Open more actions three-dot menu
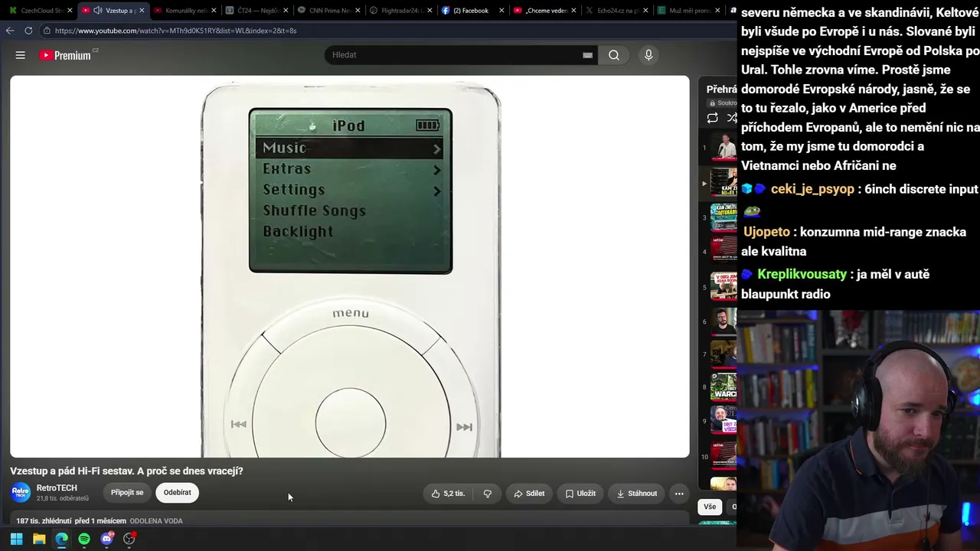This screenshot has height=551, width=980. [679, 494]
